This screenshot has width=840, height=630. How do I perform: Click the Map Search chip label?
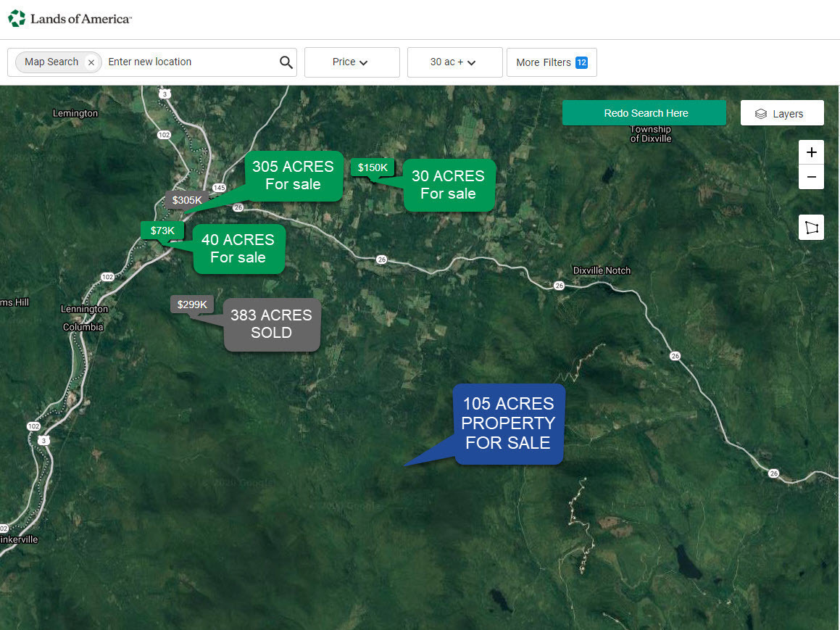point(51,62)
